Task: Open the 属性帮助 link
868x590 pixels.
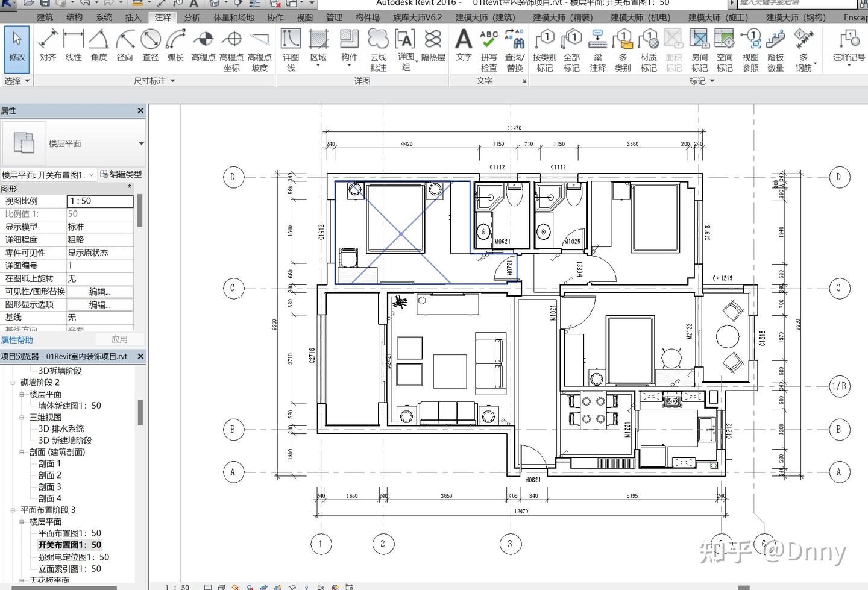Action: (17, 340)
